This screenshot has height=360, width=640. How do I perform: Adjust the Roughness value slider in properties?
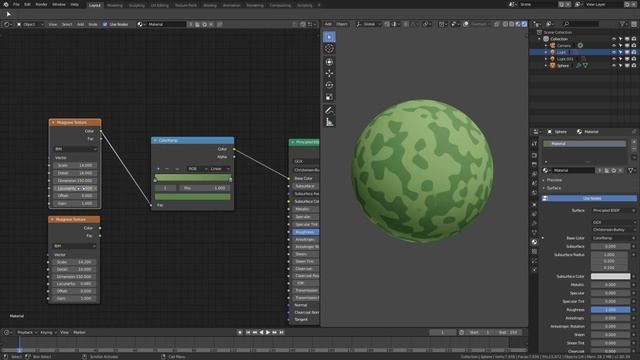[611, 310]
